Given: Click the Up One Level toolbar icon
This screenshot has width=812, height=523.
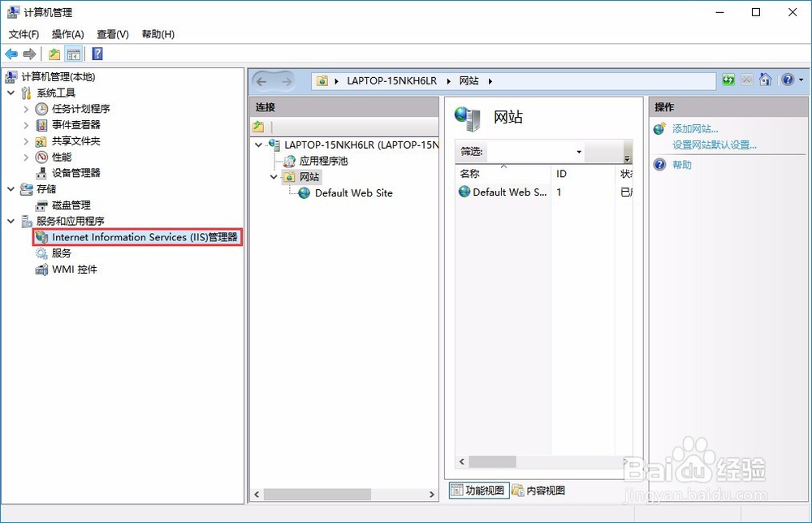Looking at the screenshot, I should pyautogui.click(x=54, y=54).
